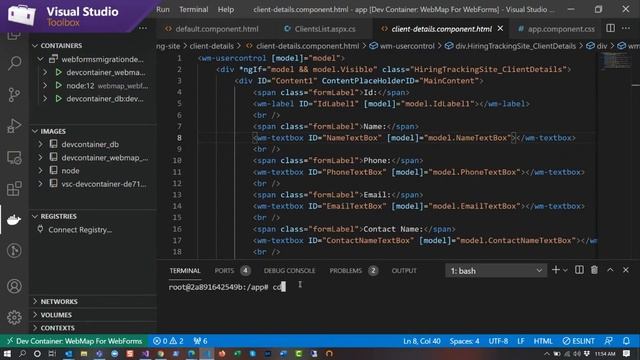Screen dimensions: 640x360
Task: Click HTML language mode status item
Action: [x=543, y=341]
